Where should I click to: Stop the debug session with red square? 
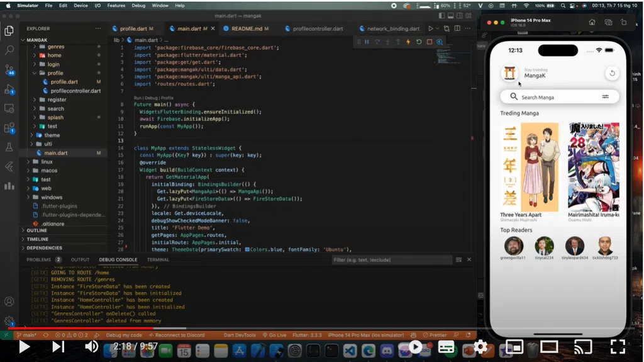coord(430,42)
